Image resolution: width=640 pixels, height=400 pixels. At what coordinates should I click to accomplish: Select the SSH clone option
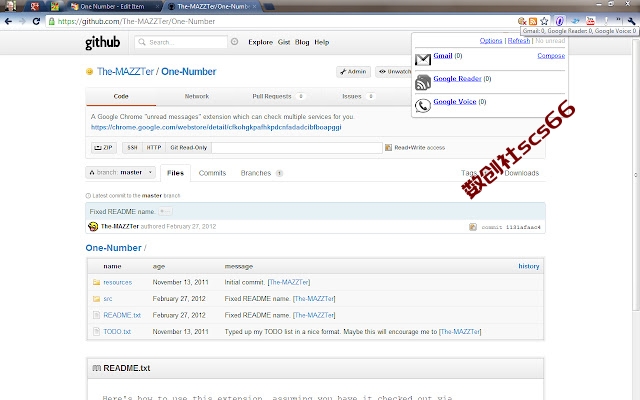[132, 147]
